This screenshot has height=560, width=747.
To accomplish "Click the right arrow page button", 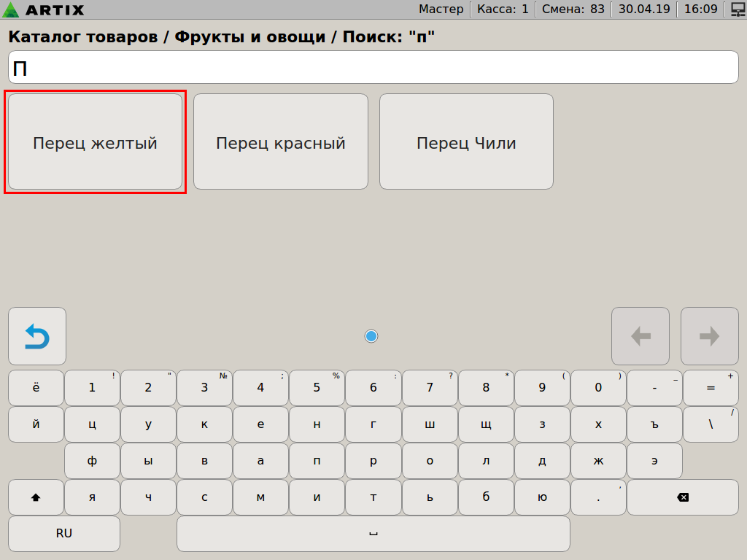I will pos(709,336).
